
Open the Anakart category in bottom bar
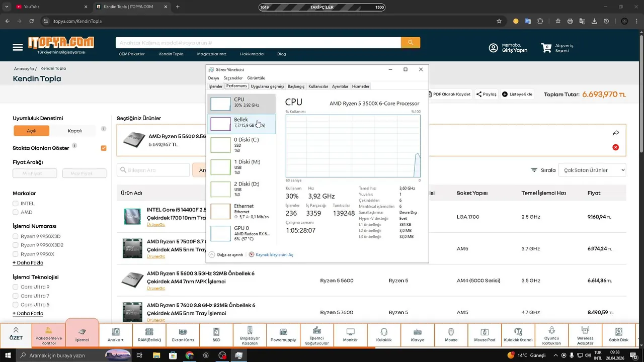(x=116, y=335)
